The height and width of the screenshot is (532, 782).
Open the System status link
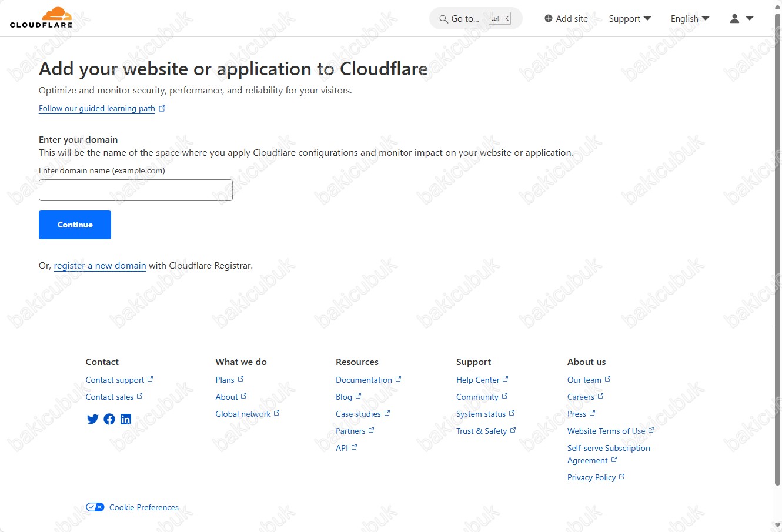pos(481,414)
